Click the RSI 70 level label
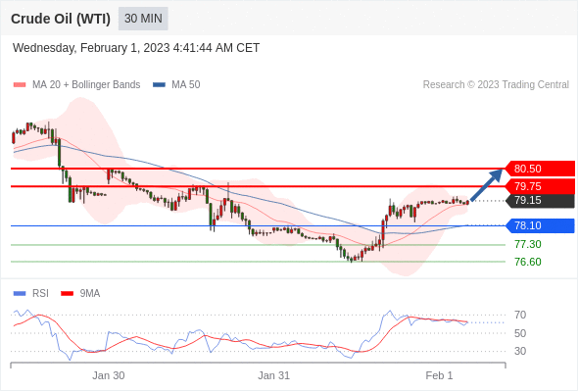This screenshot has width=578, height=392. coord(520,315)
